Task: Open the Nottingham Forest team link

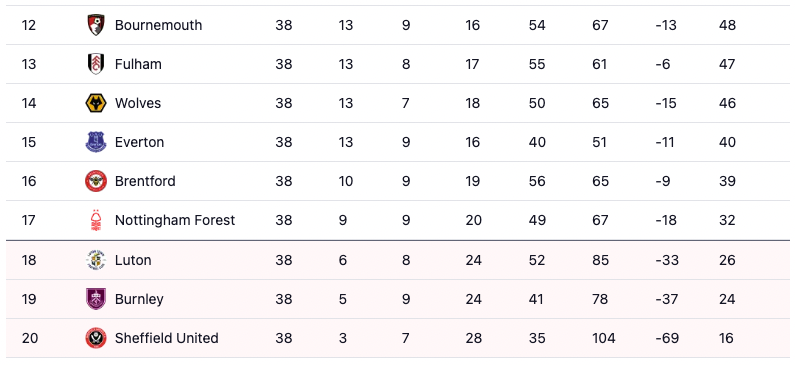Action: 175,220
